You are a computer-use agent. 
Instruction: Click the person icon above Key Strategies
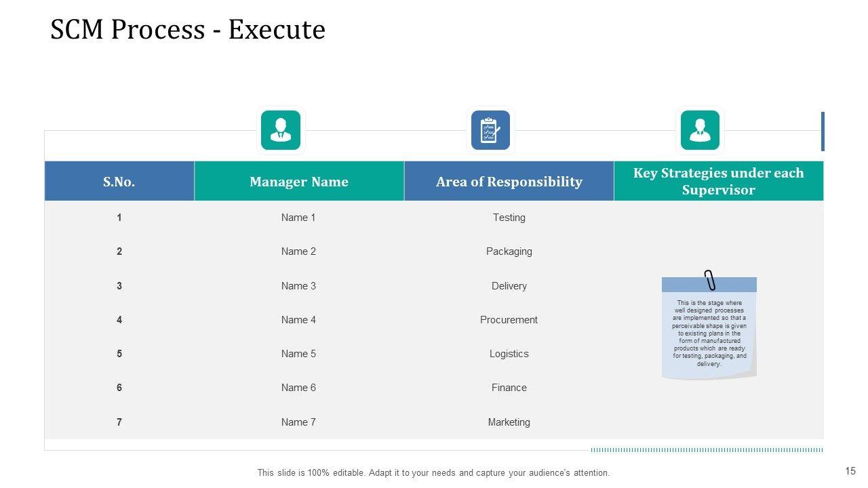pos(700,130)
